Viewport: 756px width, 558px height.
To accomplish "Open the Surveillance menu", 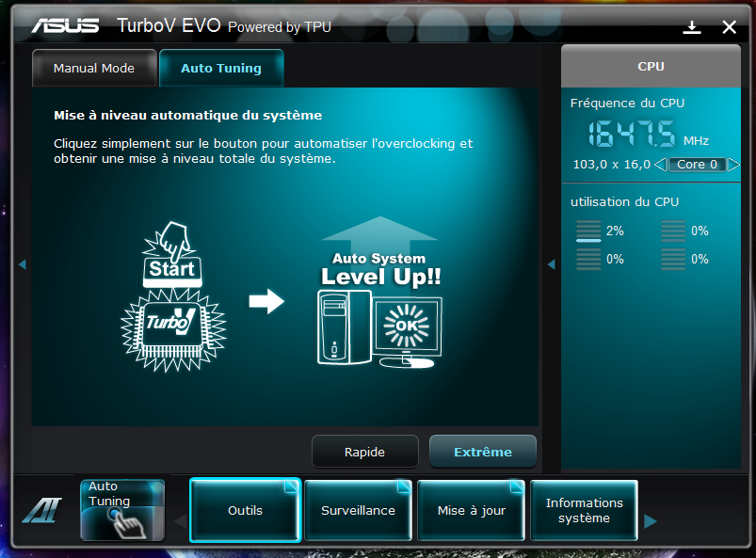I will [x=358, y=511].
